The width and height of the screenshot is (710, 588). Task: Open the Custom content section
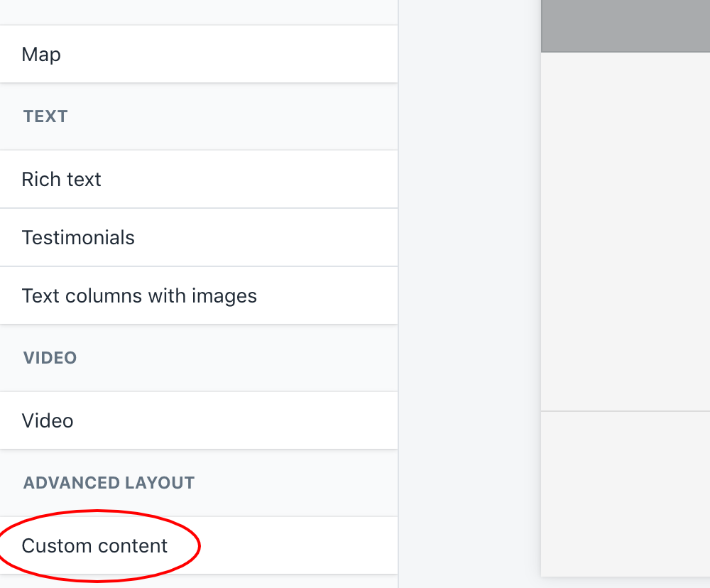94,545
